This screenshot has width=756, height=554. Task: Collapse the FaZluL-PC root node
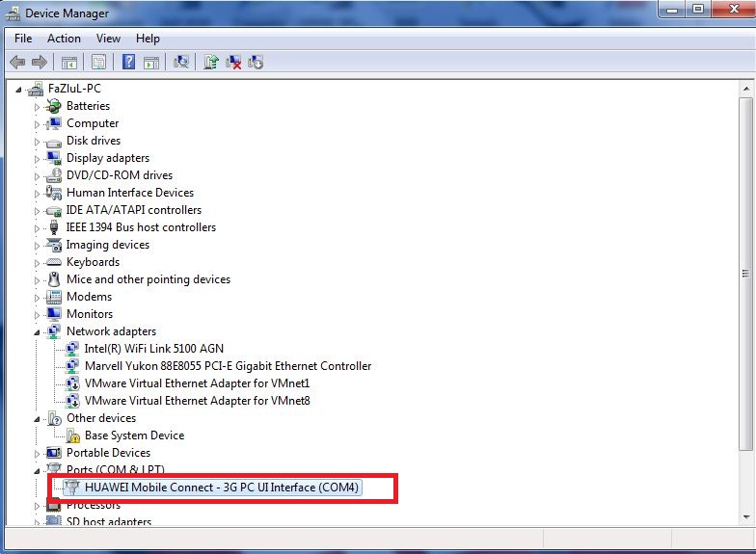[18, 90]
